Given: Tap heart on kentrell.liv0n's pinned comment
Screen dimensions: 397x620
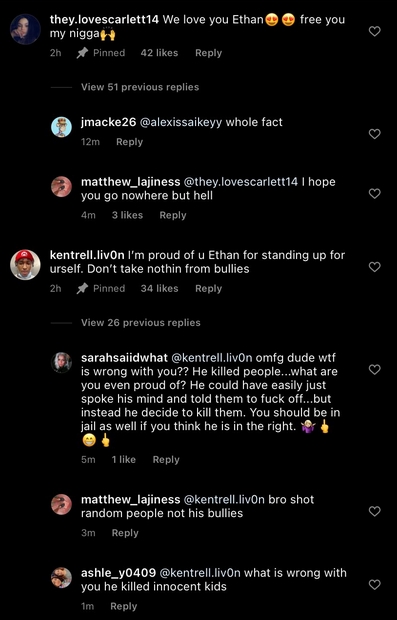Looking at the screenshot, I should point(374,267).
